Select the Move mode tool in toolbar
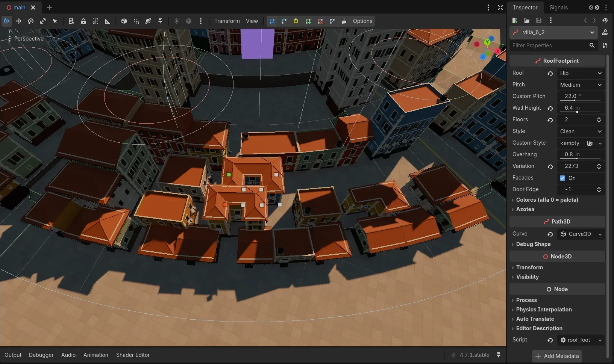614x364 pixels. click(19, 21)
